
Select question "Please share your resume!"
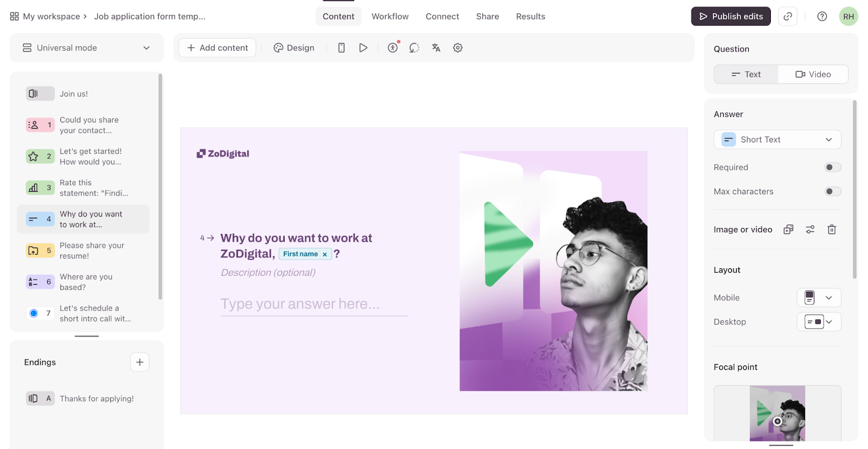point(92,250)
